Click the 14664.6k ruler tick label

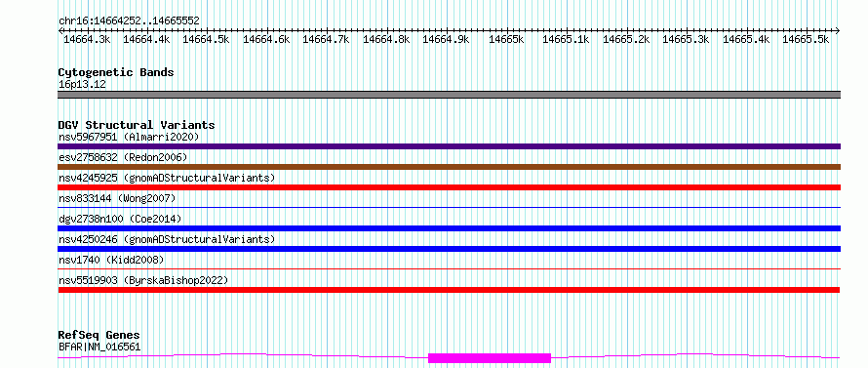tap(266, 39)
